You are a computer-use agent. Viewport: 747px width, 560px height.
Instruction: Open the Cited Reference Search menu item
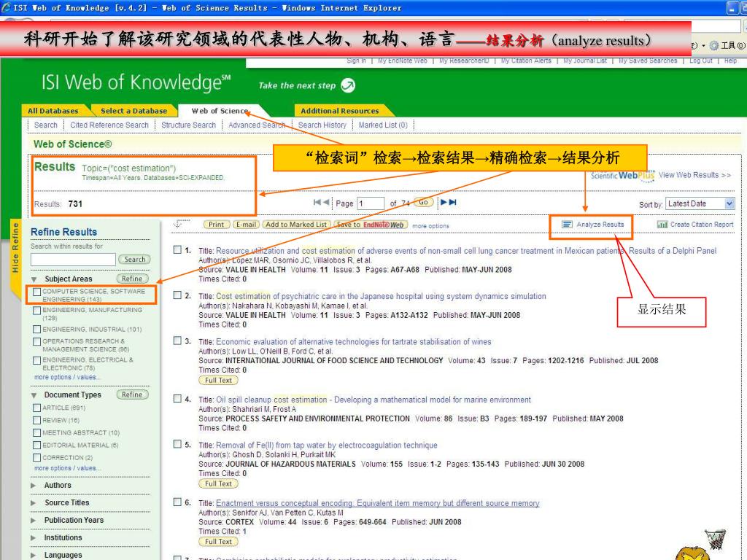point(109,125)
